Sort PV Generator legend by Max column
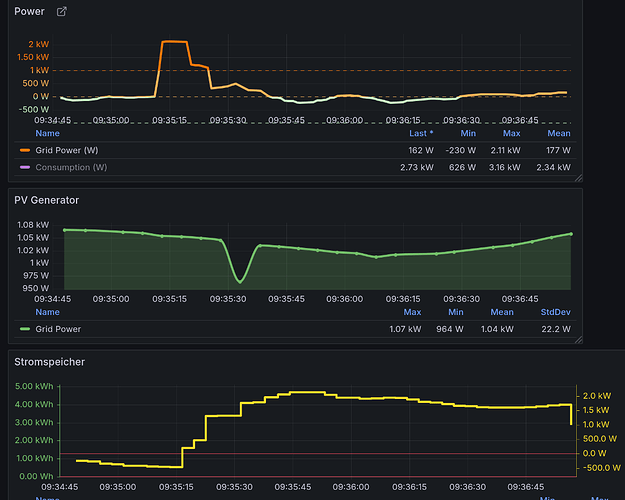 tap(412, 312)
